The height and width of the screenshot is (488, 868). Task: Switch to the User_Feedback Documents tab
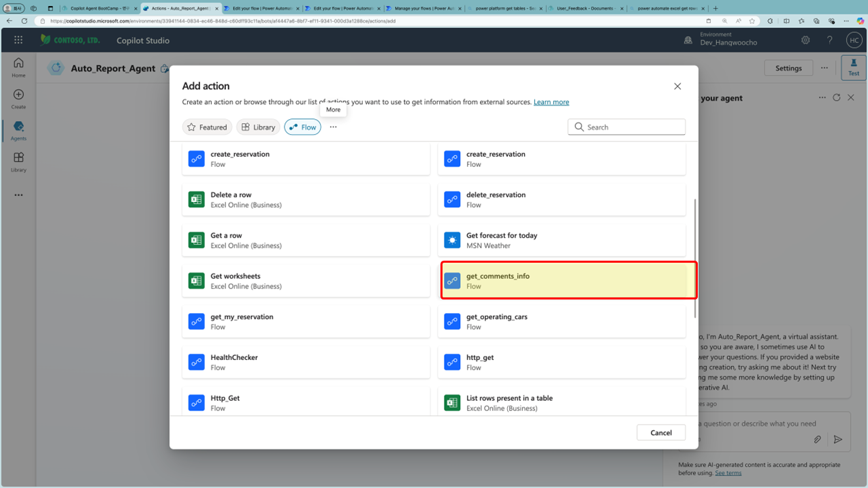[x=585, y=8]
